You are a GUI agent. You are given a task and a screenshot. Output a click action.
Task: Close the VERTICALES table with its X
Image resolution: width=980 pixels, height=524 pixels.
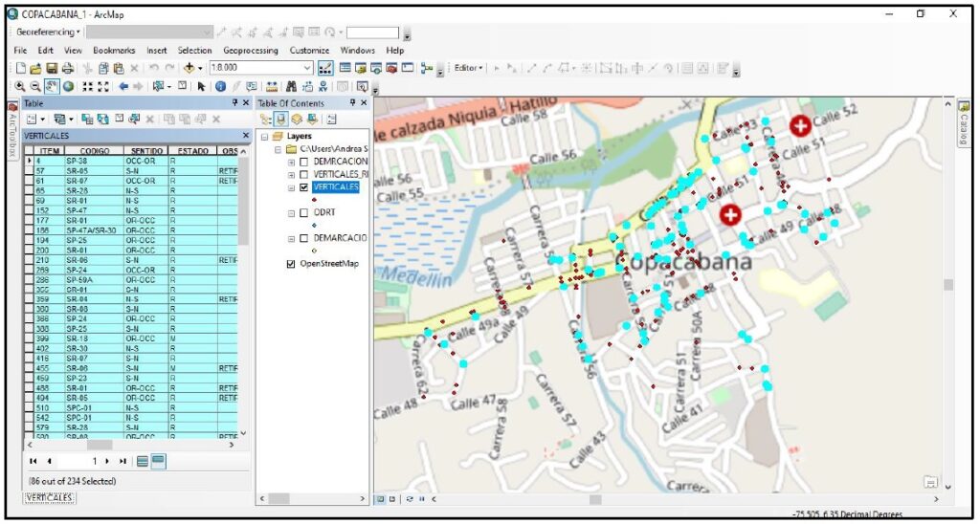pyautogui.click(x=246, y=135)
